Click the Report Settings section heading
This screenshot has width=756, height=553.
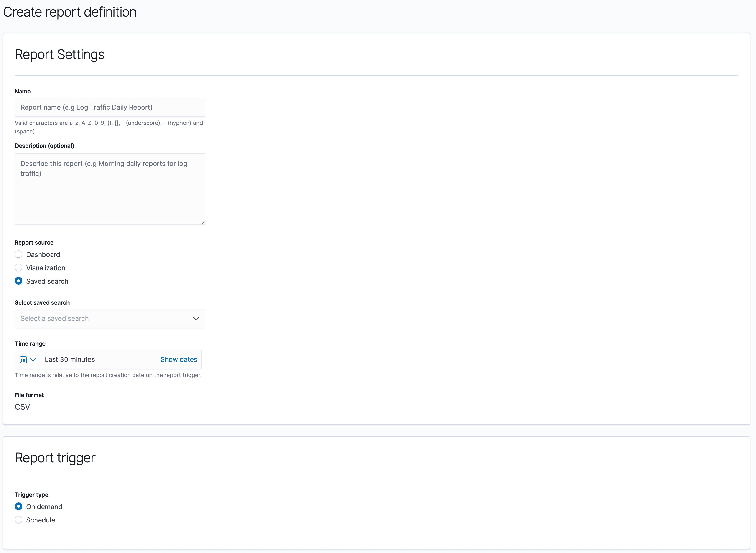click(59, 54)
